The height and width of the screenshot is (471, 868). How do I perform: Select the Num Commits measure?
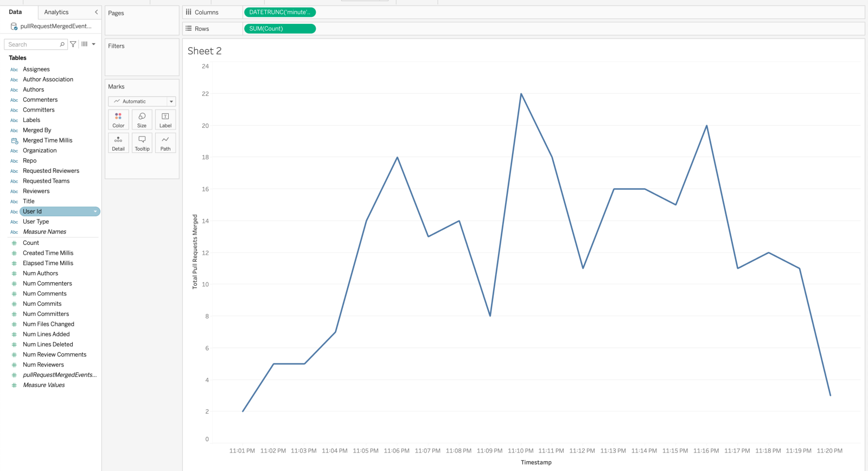(x=42, y=304)
